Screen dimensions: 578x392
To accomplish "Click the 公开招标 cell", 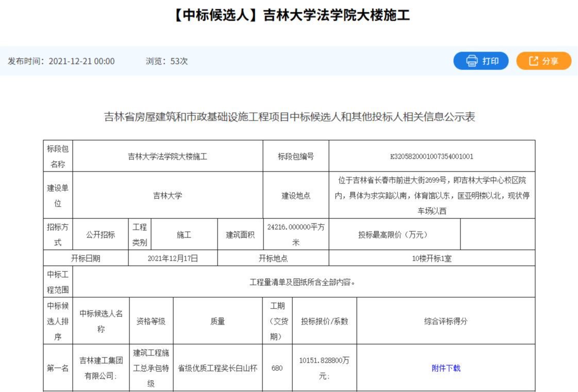I will [100, 235].
